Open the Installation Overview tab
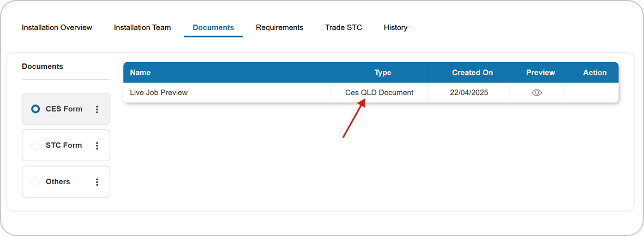644x236 pixels. tap(57, 27)
